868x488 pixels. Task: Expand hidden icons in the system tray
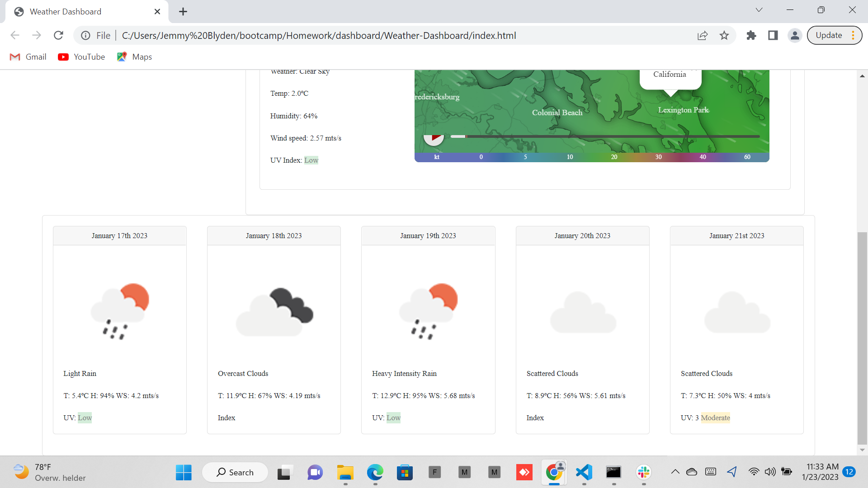pos(675,472)
